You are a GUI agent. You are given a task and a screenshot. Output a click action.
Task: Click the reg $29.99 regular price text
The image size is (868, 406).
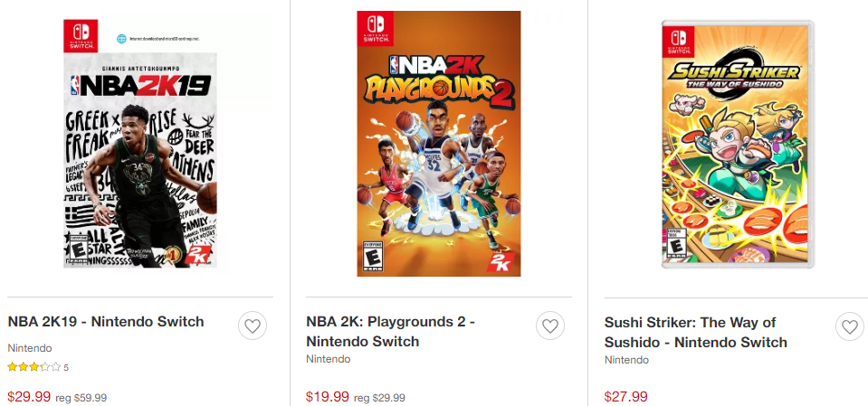(379, 397)
